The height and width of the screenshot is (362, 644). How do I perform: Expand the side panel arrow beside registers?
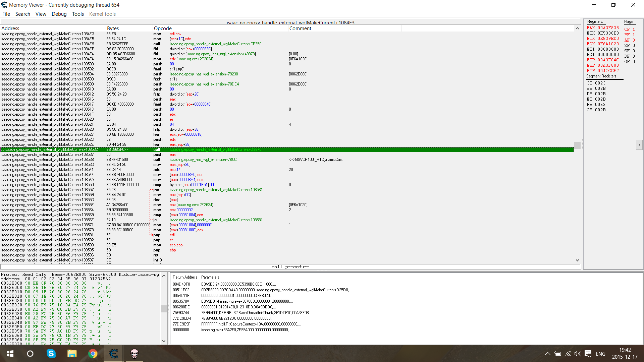639,145
